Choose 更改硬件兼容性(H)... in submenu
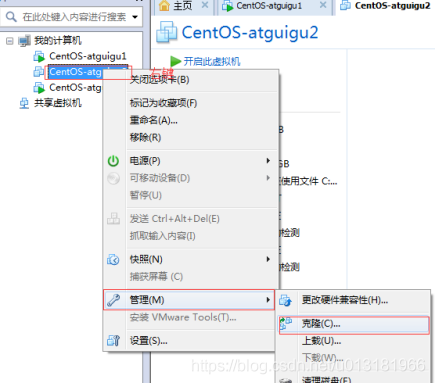This screenshot has width=435, height=384. tap(353, 300)
